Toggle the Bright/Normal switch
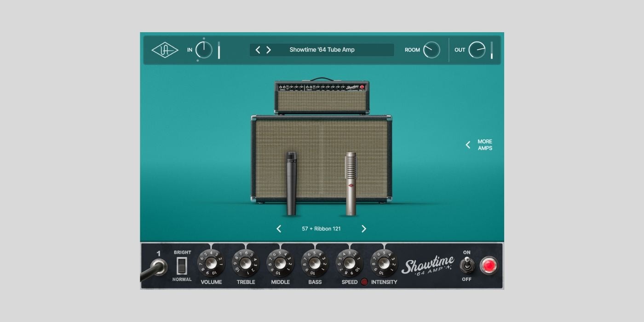 pyautogui.click(x=182, y=266)
